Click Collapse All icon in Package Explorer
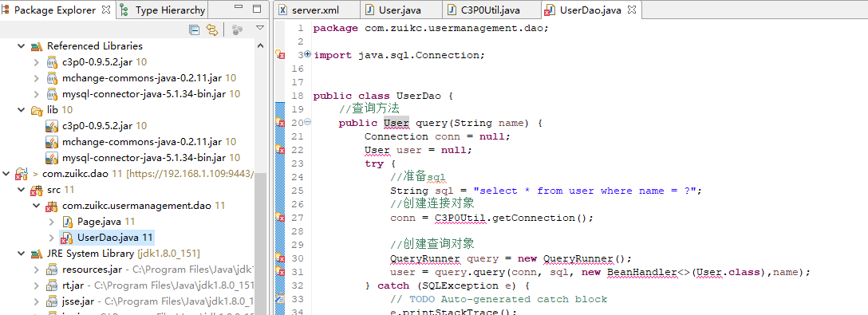Image resolution: width=868 pixels, height=315 pixels. click(195, 30)
